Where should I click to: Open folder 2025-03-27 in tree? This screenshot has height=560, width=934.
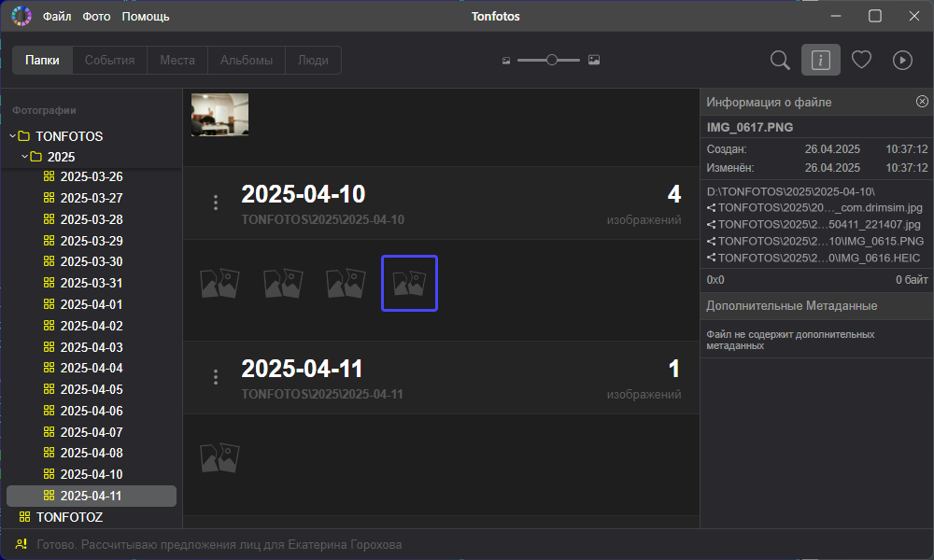pyautogui.click(x=92, y=198)
